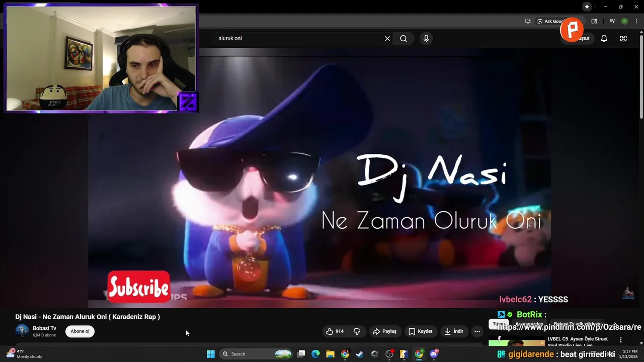Viewport: 644px width, 362px height.
Task: Click the video title Dj Nasi - Ne Zaman Aluruk Oni
Action: [x=88, y=317]
